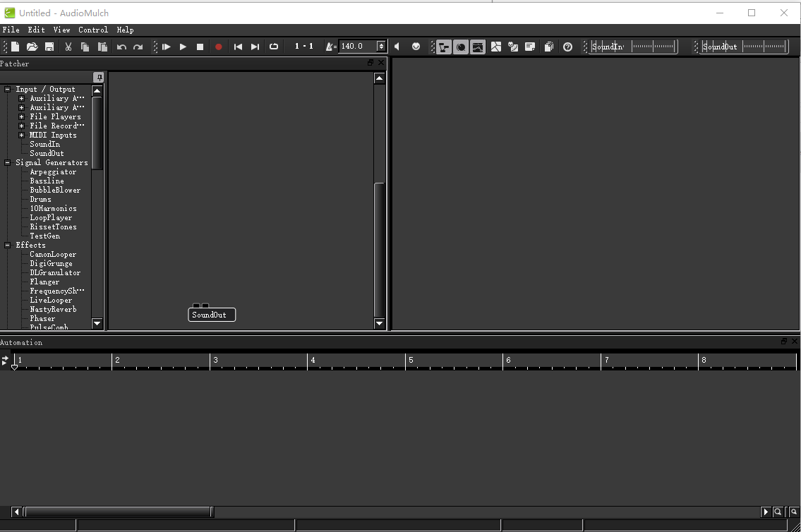The image size is (801, 532).
Task: Select 10Harmonics contraption
Action: tap(53, 208)
